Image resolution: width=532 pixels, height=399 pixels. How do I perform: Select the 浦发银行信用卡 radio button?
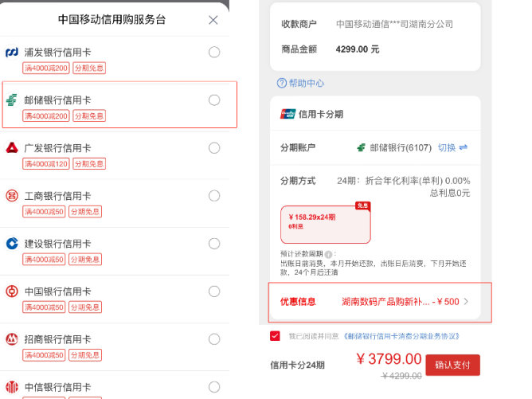click(214, 53)
